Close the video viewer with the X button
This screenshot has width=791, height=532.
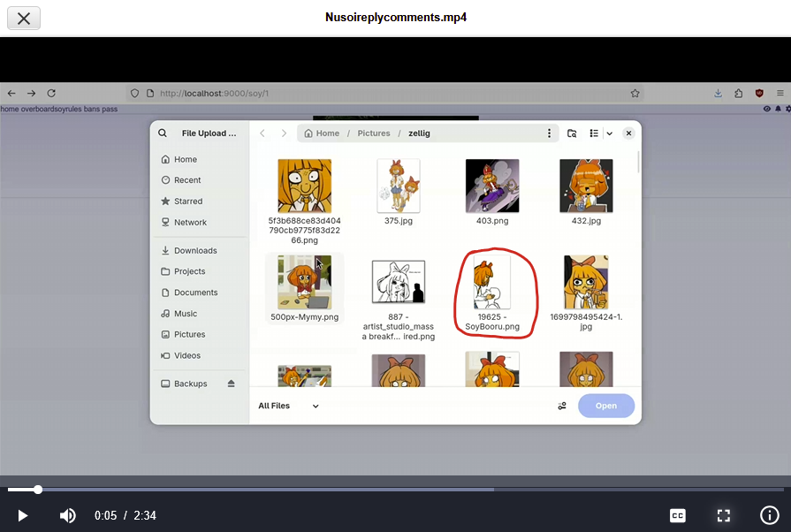click(24, 18)
